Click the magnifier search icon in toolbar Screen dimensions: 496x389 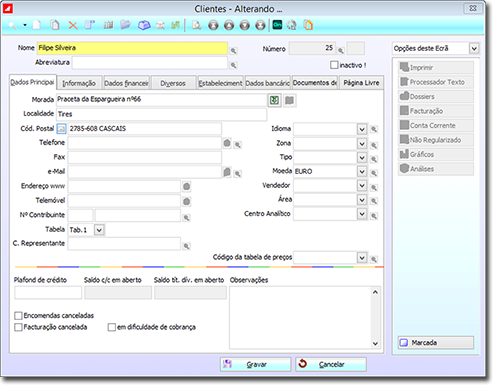pos(13,25)
